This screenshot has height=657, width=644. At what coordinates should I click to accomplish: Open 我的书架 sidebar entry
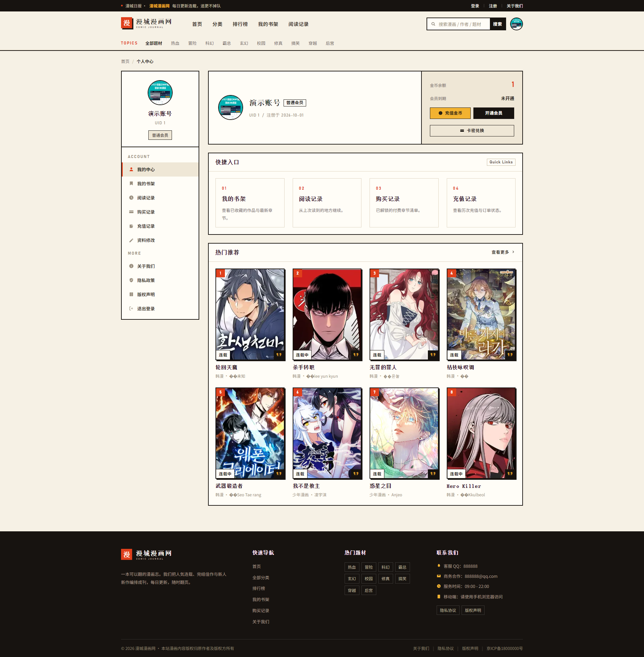[x=160, y=184]
